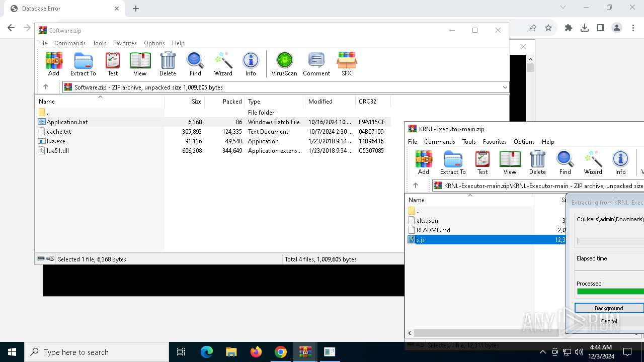Open View tool in Software.zip window
Image resolution: width=644 pixels, height=362 pixels.
[x=140, y=64]
